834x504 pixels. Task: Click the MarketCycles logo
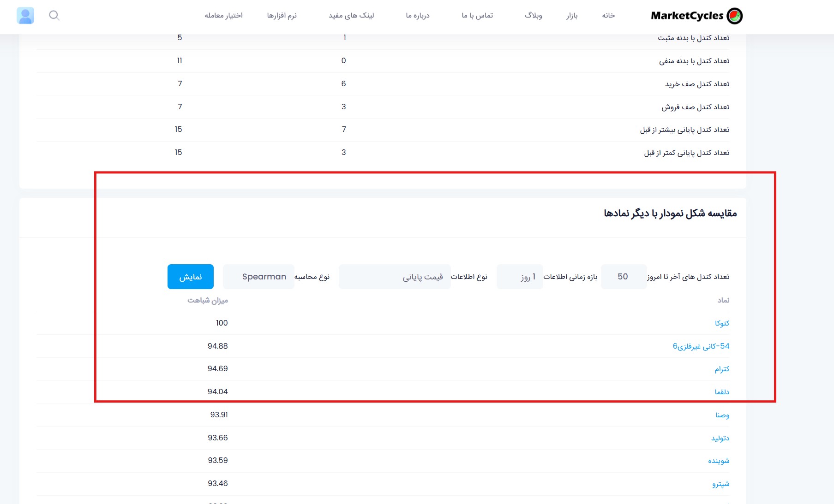tap(696, 16)
